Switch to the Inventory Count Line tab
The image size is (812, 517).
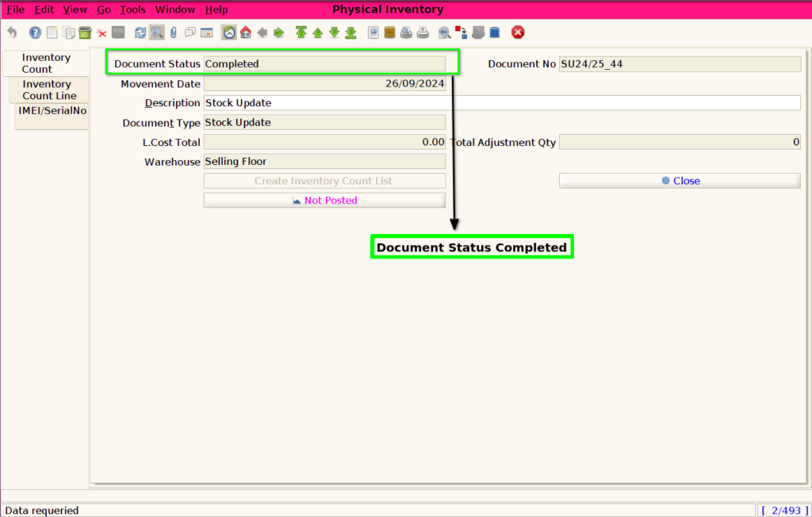[x=49, y=90]
